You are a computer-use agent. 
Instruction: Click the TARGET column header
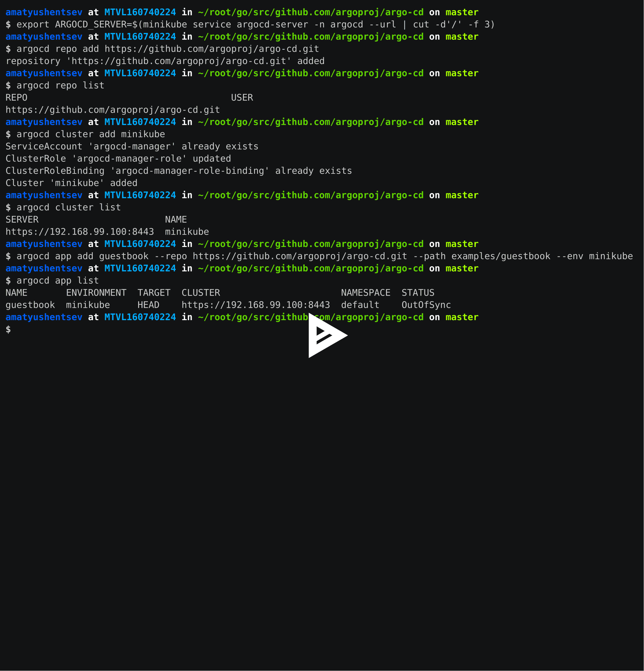[x=154, y=293]
